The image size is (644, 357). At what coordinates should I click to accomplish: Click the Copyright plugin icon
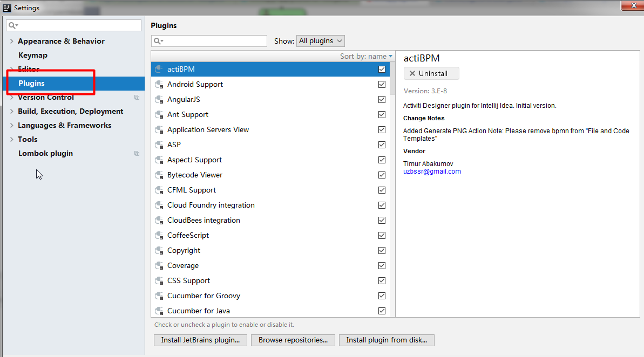[159, 251]
